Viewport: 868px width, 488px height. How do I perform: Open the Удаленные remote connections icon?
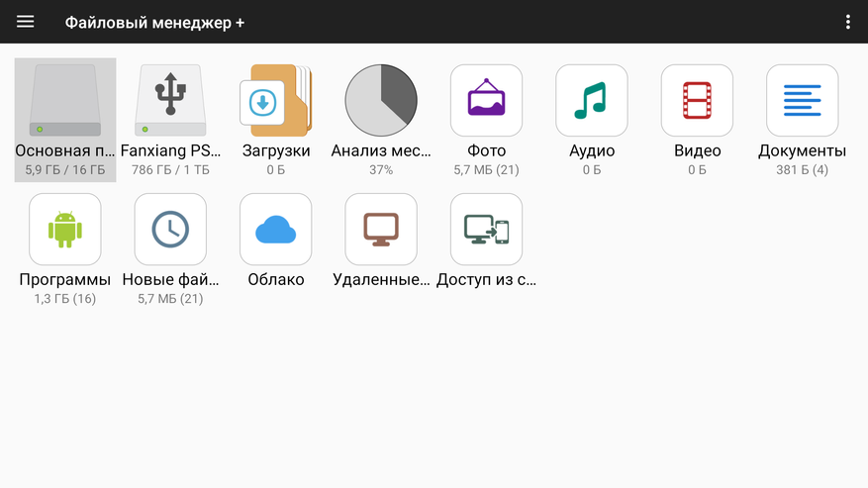click(381, 230)
